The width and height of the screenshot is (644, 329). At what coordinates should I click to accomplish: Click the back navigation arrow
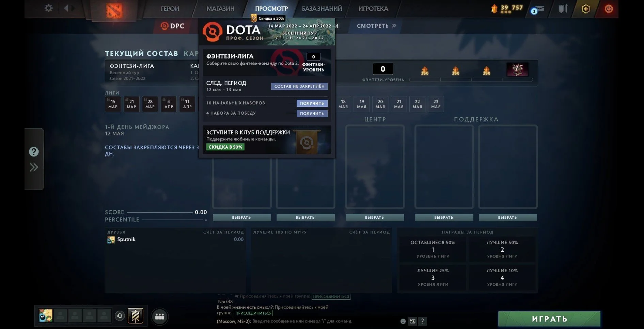(x=66, y=8)
